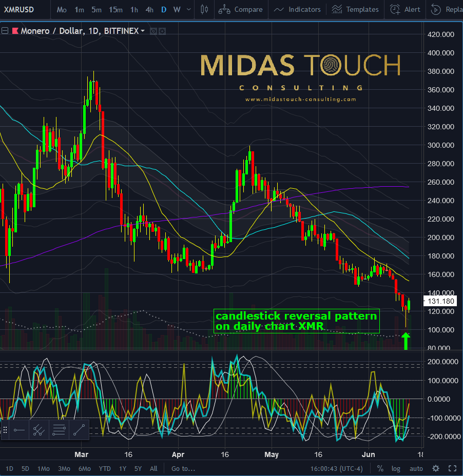Image resolution: width=463 pixels, height=476 pixels.
Task: Click the 420.000 price axis label
Action: click(x=440, y=34)
